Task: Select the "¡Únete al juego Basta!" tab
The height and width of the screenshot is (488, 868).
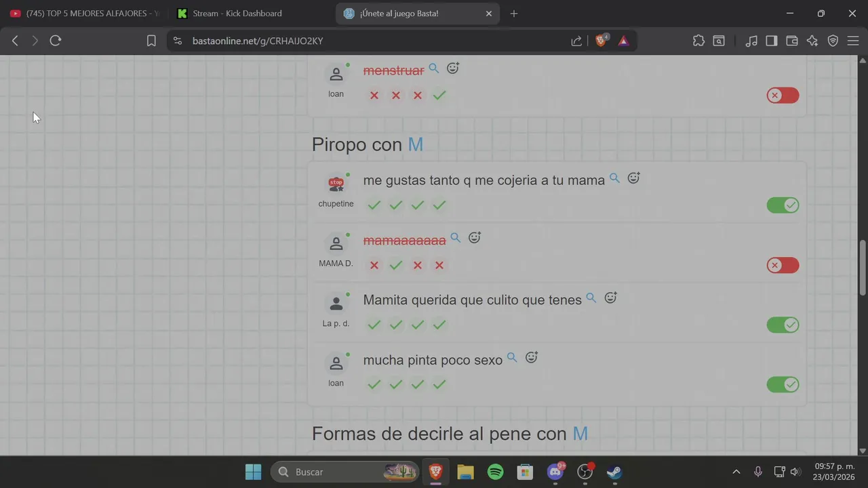Action: pos(418,14)
